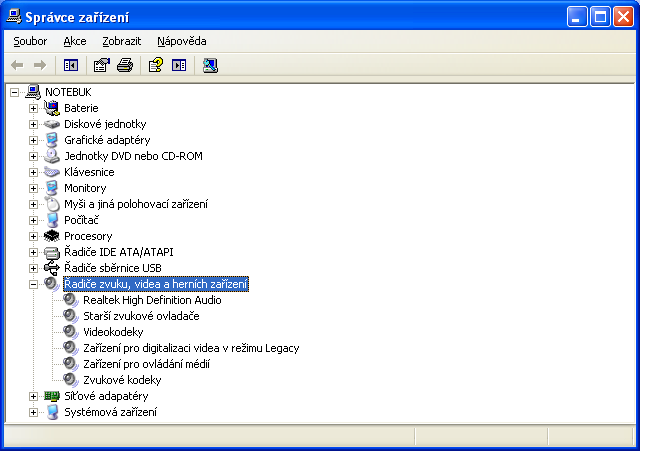Expand the Řadiče sběrnice USB node
Viewport: 650px width, 451px height.
[x=33, y=268]
